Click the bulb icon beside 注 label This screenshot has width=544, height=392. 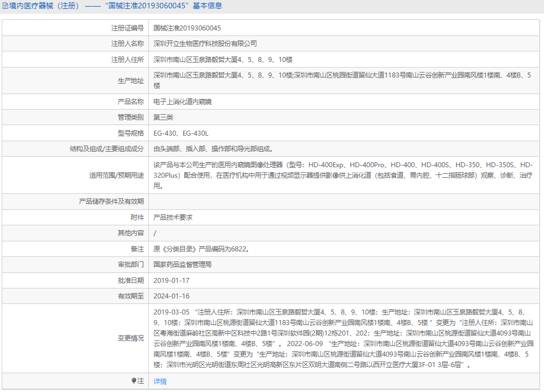[x=134, y=381]
